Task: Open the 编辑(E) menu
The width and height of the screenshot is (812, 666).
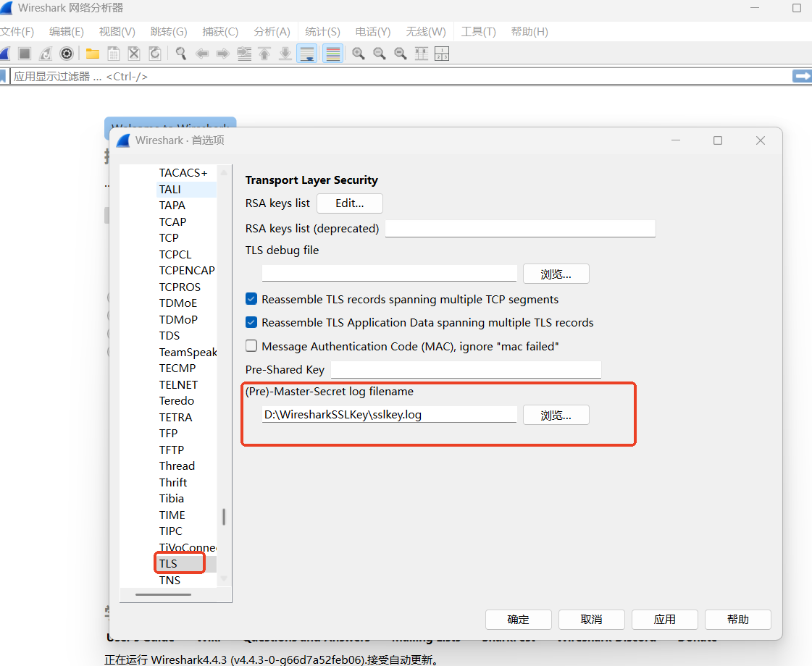Action: point(67,32)
